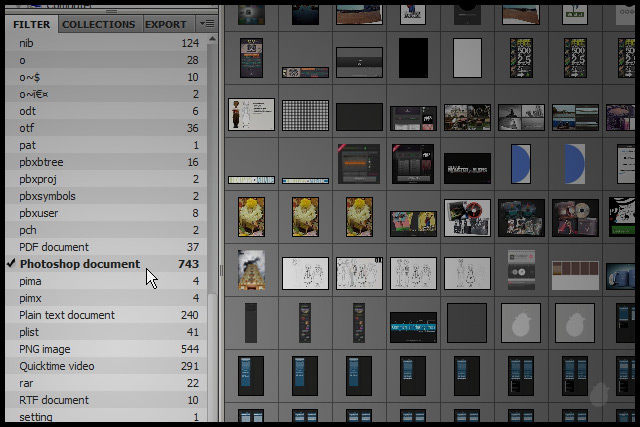The width and height of the screenshot is (640, 427).
Task: Open the Filter panel flyout menu icon
Action: click(207, 23)
